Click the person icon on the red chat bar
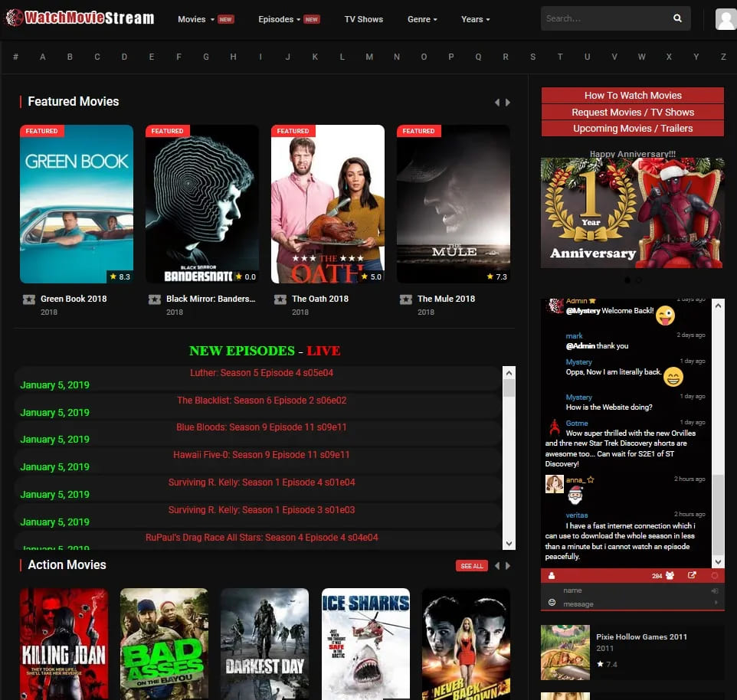The width and height of the screenshot is (737, 700). pos(552,575)
